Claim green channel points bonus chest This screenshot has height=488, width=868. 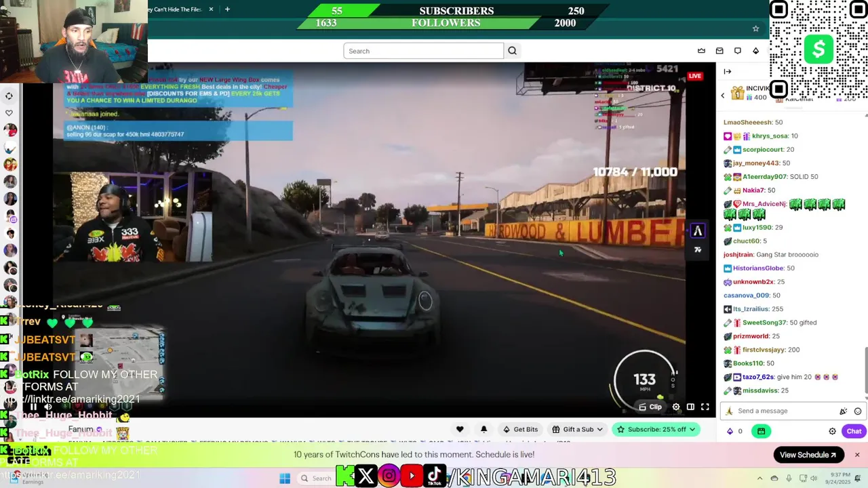761,431
